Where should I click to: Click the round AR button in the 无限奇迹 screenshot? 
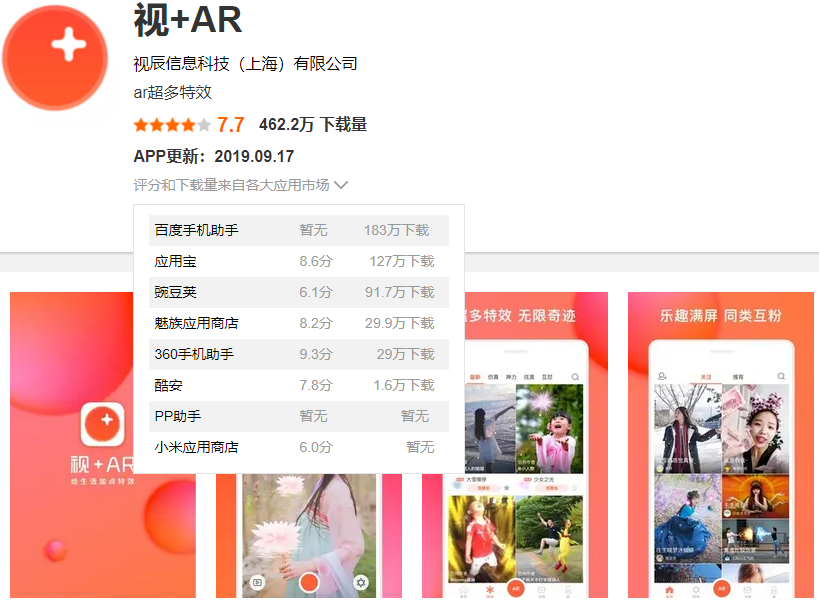(x=516, y=588)
